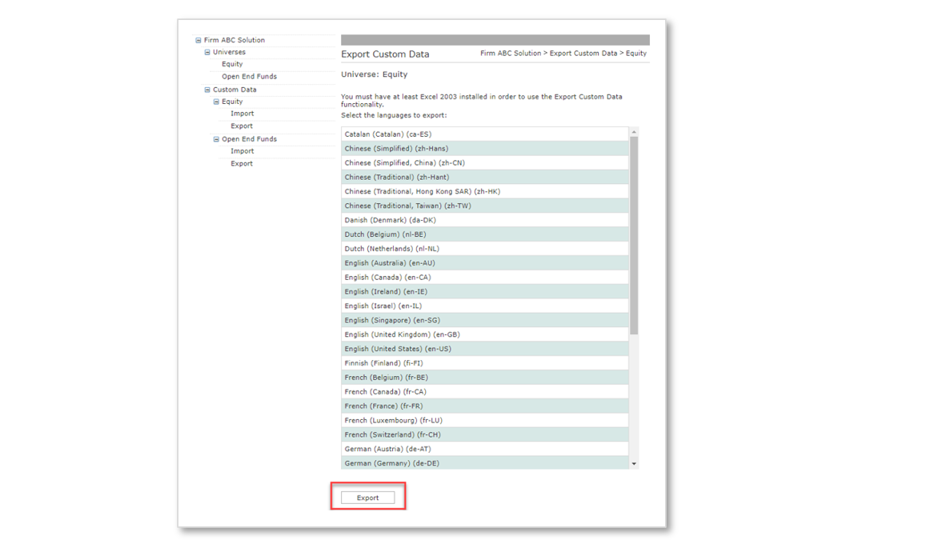Collapse the Custom Data branch
Screen dimensions: 926x560
tap(206, 89)
